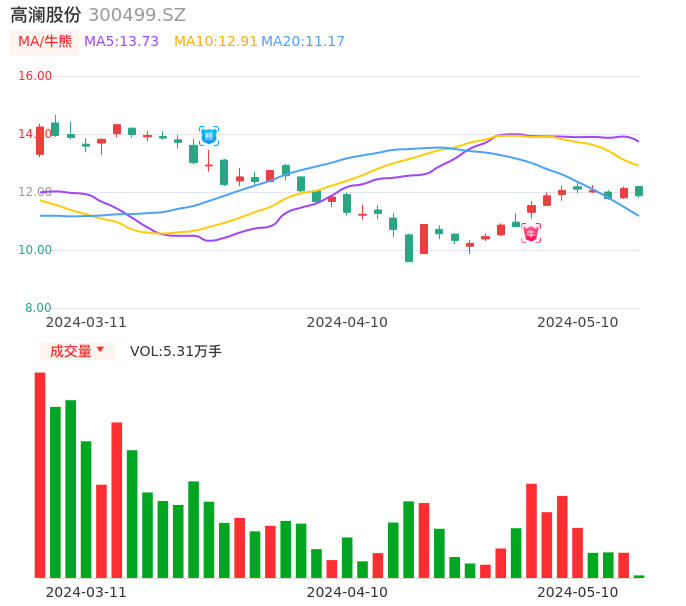Click the large red candlestick near 10.00
Screen dimensions: 686x606
click(424, 239)
